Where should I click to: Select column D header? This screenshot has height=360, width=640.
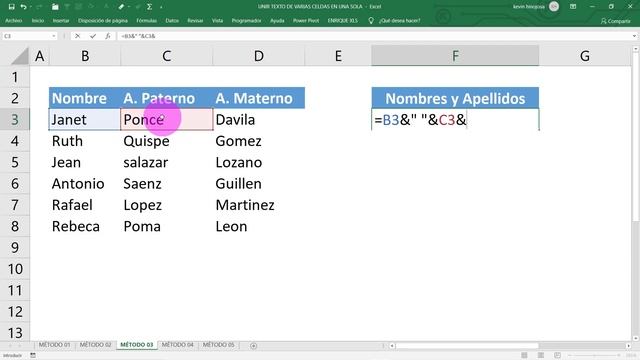pyautogui.click(x=259, y=56)
